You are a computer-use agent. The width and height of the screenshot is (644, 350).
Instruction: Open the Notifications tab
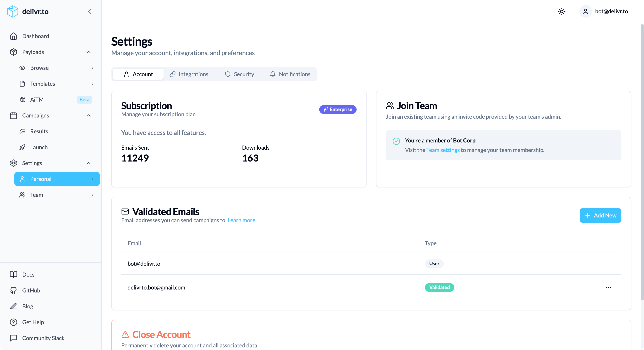[290, 74]
